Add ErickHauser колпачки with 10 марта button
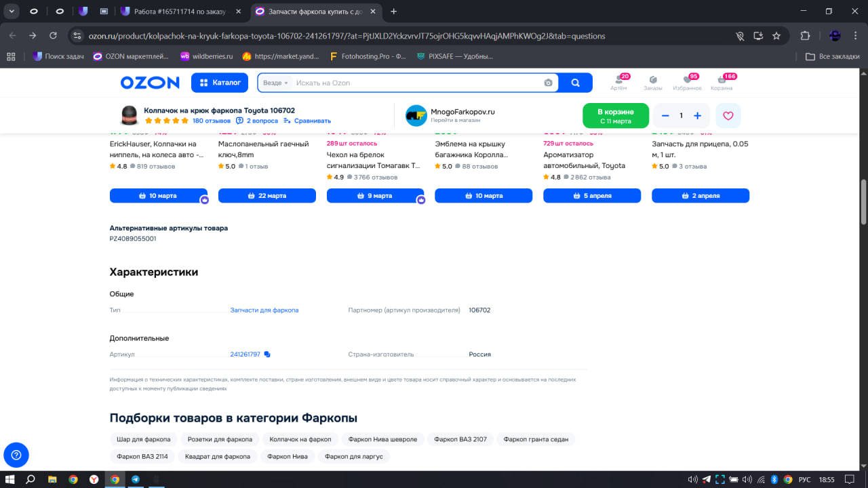Screen dimensions: 868x488 point(159,196)
